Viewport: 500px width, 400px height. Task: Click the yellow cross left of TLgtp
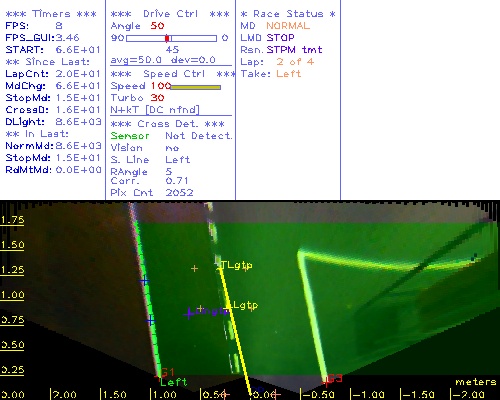tap(195, 268)
